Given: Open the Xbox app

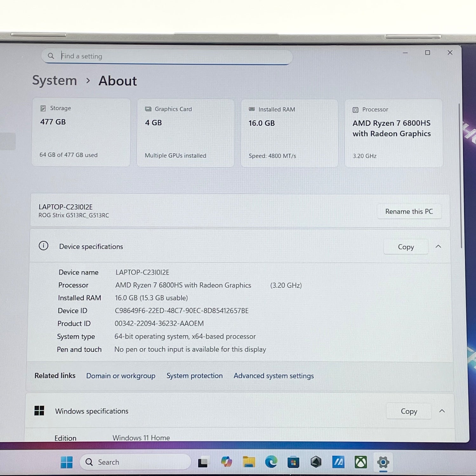Looking at the screenshot, I should pyautogui.click(x=360, y=462).
